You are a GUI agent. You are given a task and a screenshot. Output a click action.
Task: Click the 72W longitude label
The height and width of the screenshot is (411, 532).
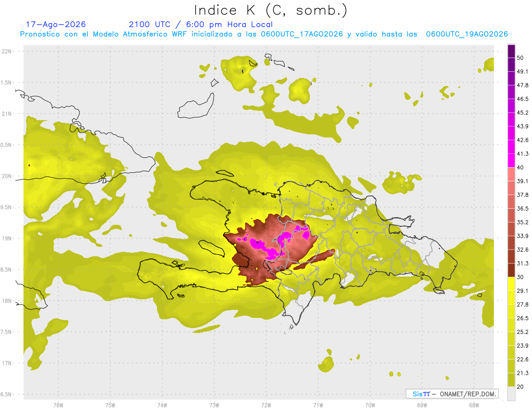(266, 405)
